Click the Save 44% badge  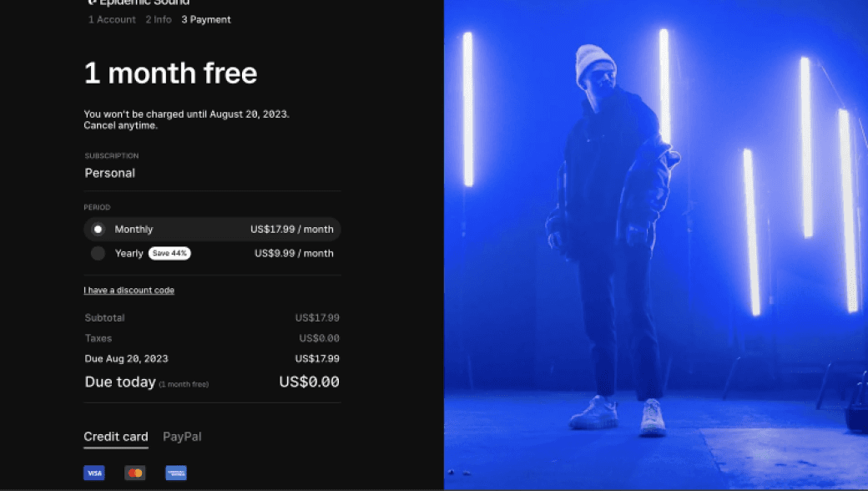(169, 253)
